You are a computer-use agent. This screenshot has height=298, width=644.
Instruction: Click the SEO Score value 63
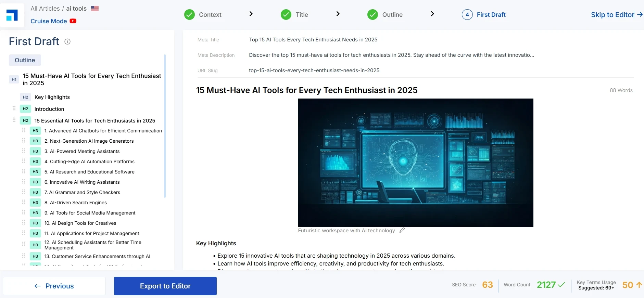click(x=488, y=285)
